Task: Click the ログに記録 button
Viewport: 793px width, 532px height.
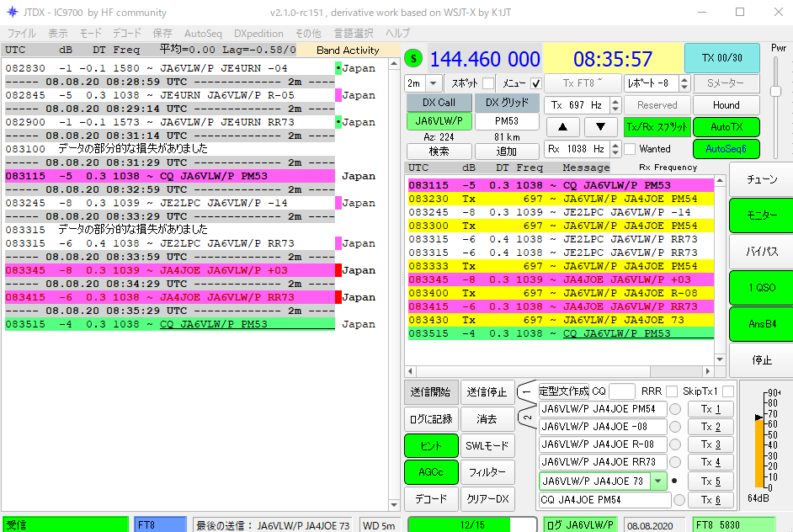Action: (431, 418)
